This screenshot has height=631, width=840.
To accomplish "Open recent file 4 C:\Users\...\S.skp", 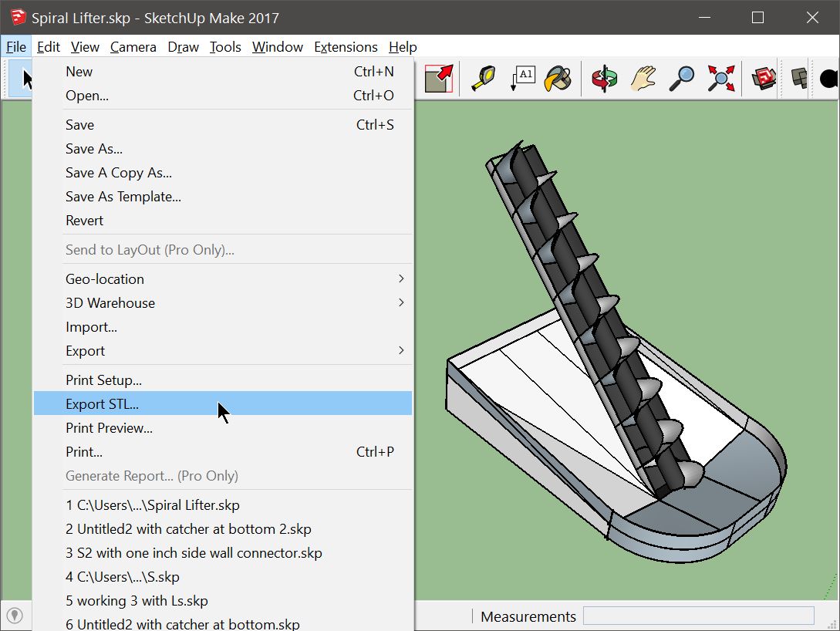I will tap(223, 577).
